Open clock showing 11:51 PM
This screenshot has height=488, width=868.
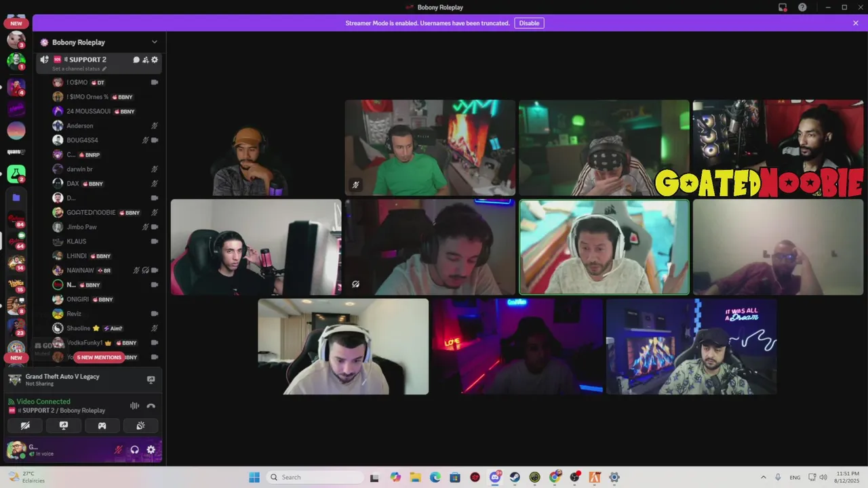tap(846, 477)
